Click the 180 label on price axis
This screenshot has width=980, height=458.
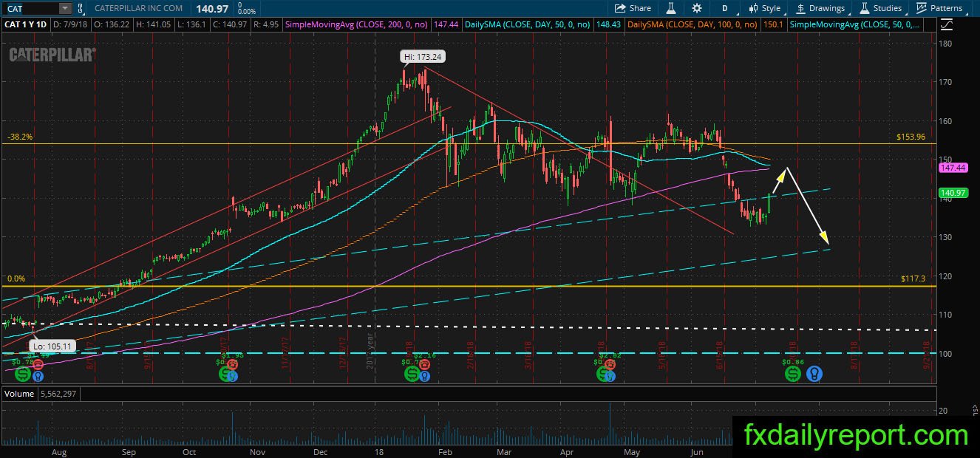click(947, 44)
